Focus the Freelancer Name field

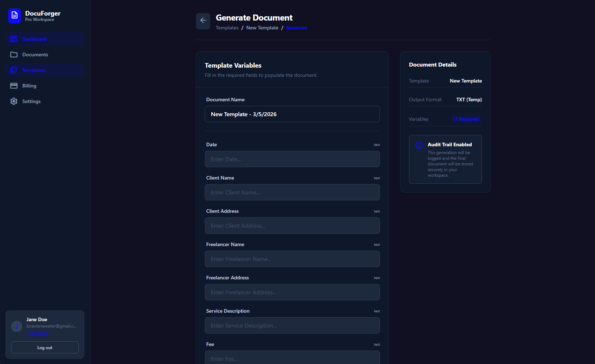tap(292, 259)
